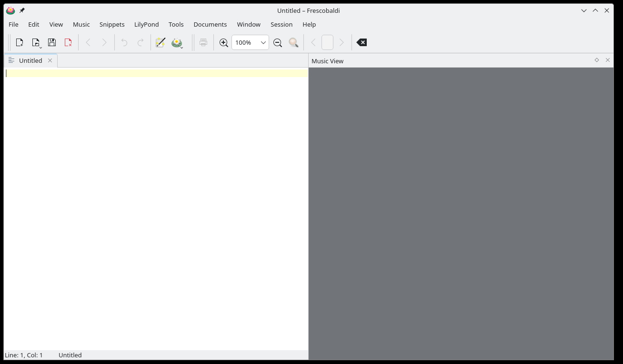Open the Session menu
Viewport: 623px width, 364px height.
281,24
